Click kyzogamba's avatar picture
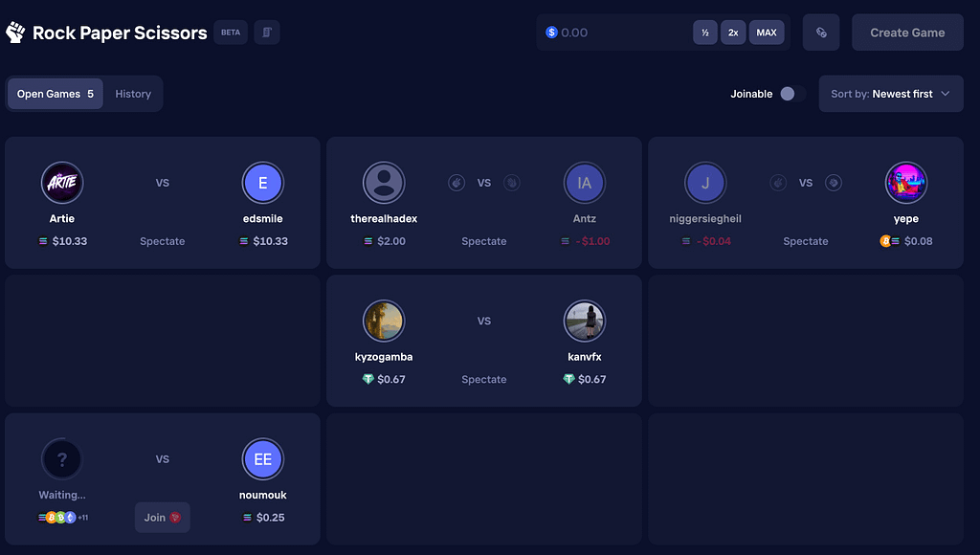This screenshot has height=555, width=980. [384, 321]
